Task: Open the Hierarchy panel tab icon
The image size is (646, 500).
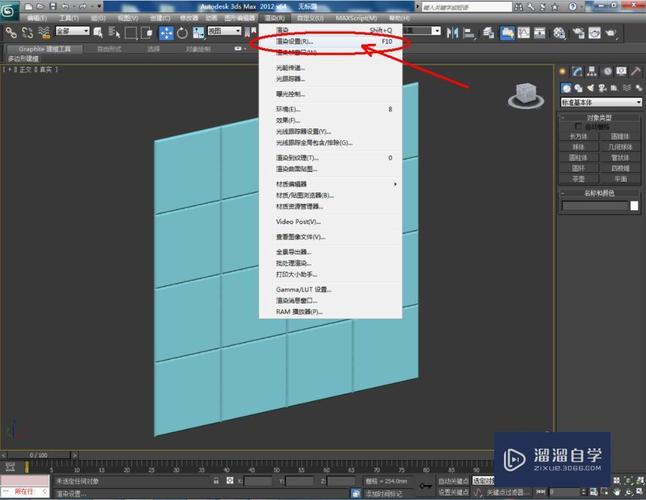Action: point(592,71)
